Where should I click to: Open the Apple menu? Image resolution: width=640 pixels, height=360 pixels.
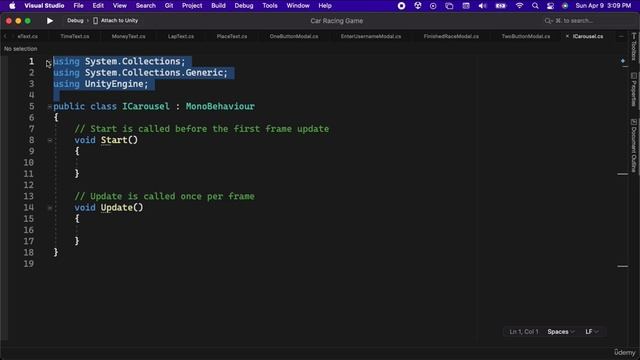point(12,6)
